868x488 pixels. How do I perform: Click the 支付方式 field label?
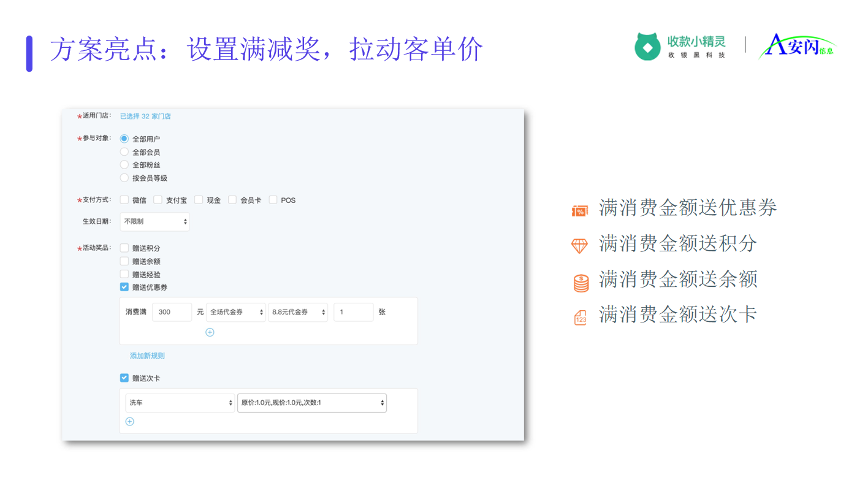(95, 200)
